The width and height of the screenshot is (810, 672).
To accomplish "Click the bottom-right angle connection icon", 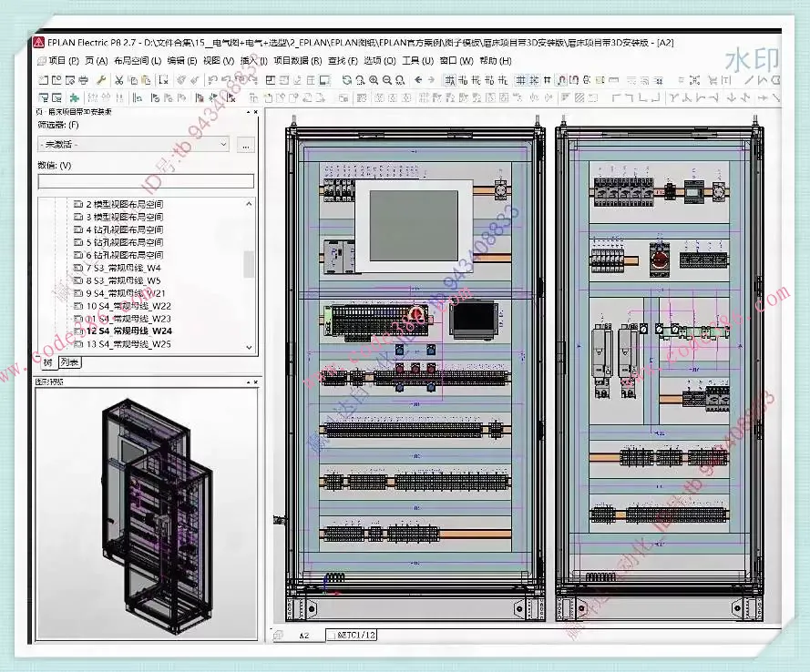I will click(x=655, y=97).
